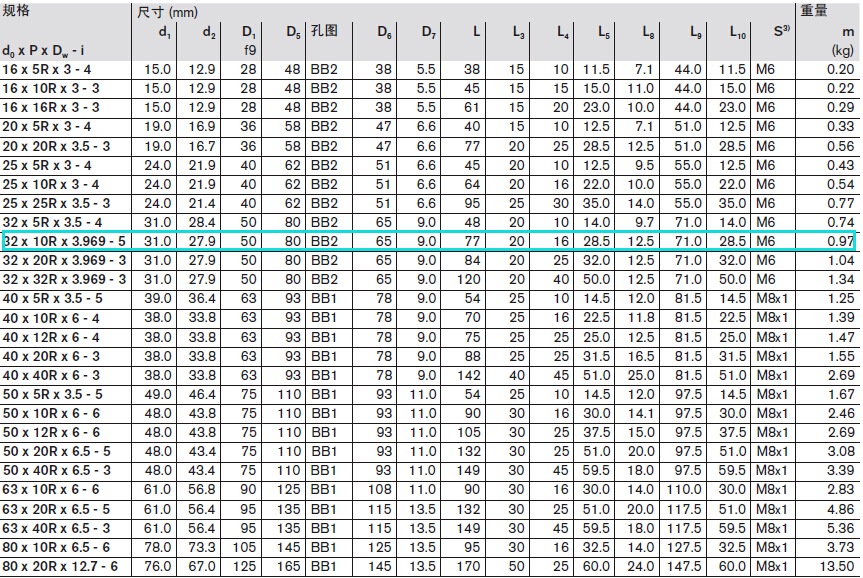Viewport: 863px width, 578px height.
Task: Click the row label 50 x 40R x 6.5 - 3
Action: click(x=56, y=470)
